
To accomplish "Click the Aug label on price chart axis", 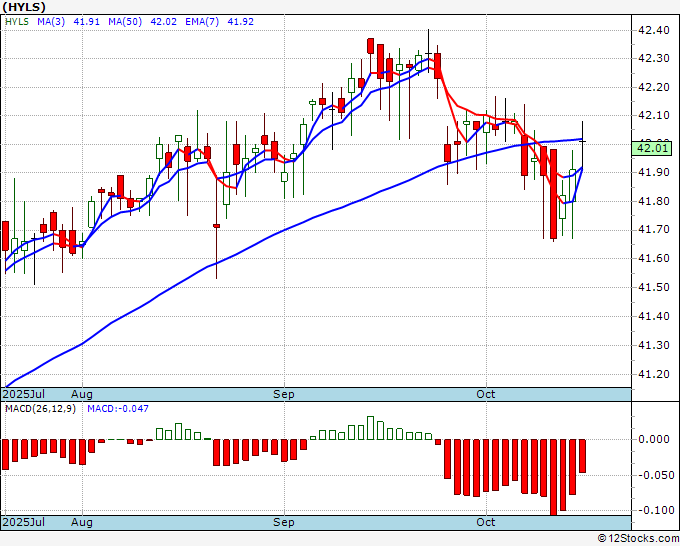I will [82, 394].
